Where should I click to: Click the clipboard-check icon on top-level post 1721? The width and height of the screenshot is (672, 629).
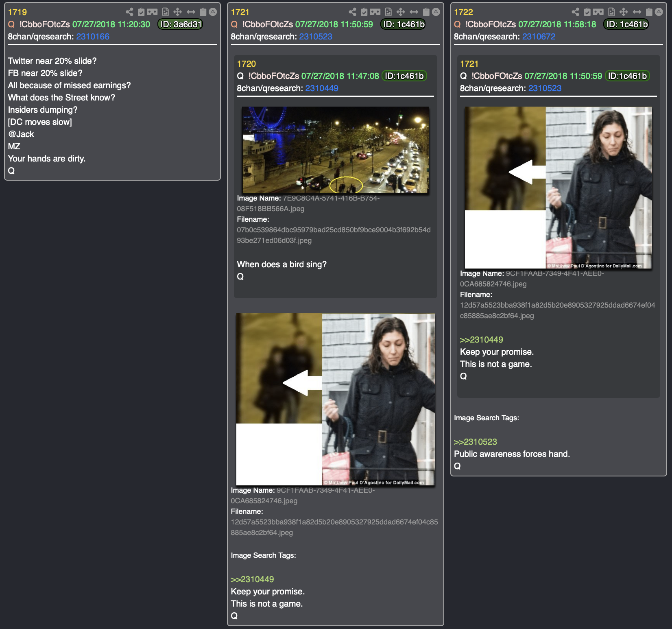(x=364, y=12)
